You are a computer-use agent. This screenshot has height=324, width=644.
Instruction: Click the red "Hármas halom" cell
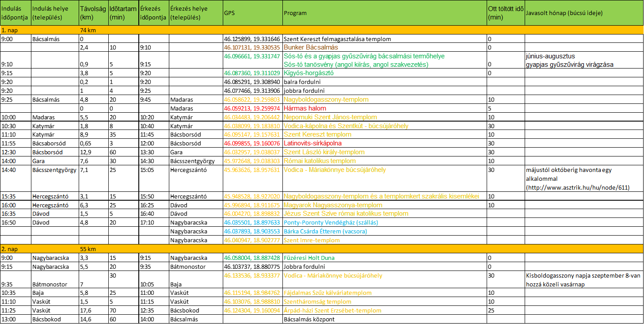(305, 108)
